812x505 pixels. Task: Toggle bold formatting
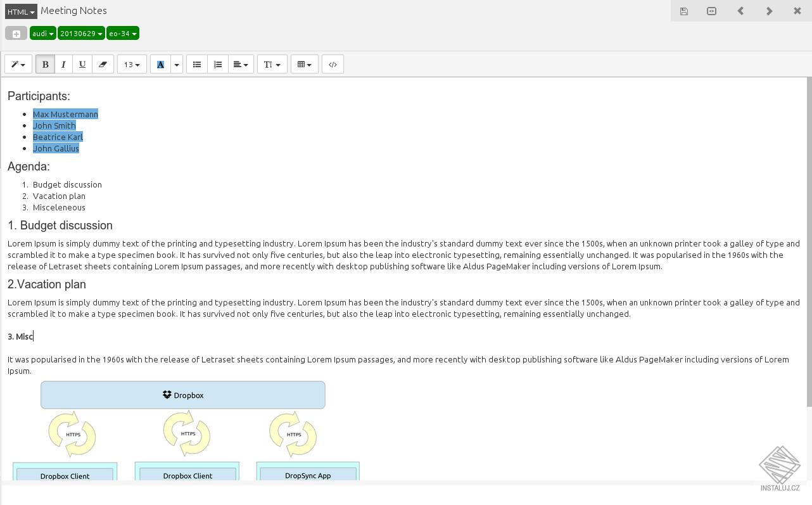(x=45, y=64)
